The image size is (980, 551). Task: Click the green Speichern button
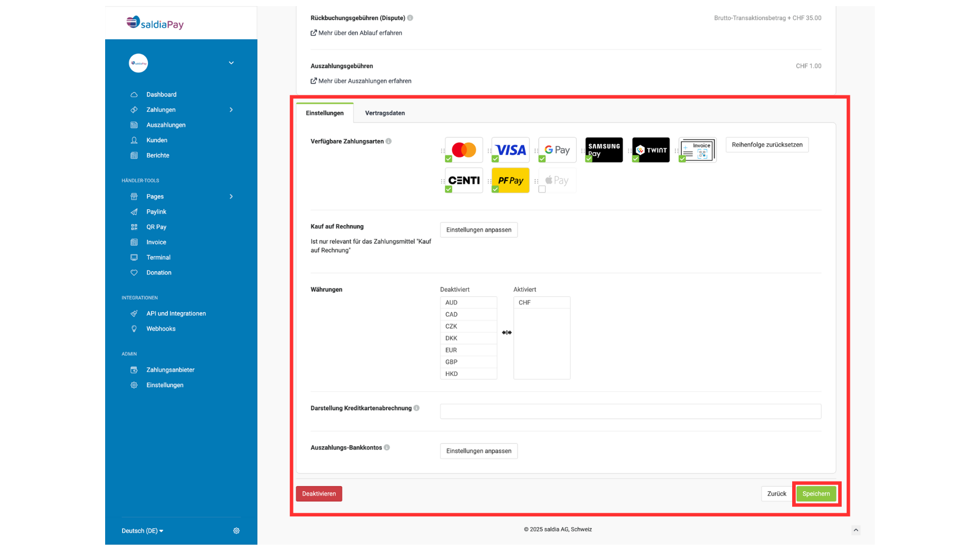[x=816, y=494]
